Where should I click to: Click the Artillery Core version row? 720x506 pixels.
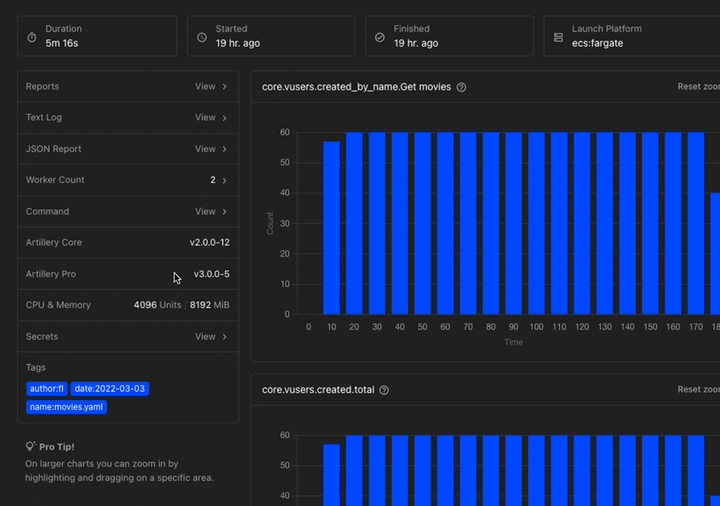point(128,243)
